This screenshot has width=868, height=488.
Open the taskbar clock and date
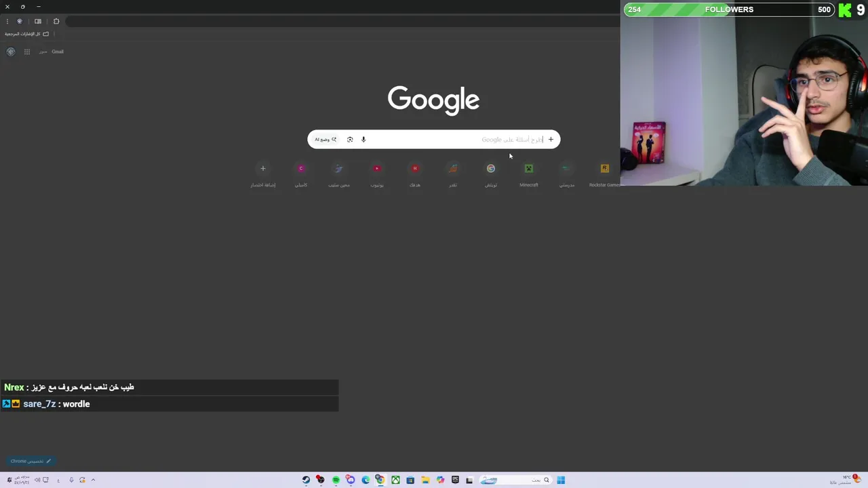point(22,480)
